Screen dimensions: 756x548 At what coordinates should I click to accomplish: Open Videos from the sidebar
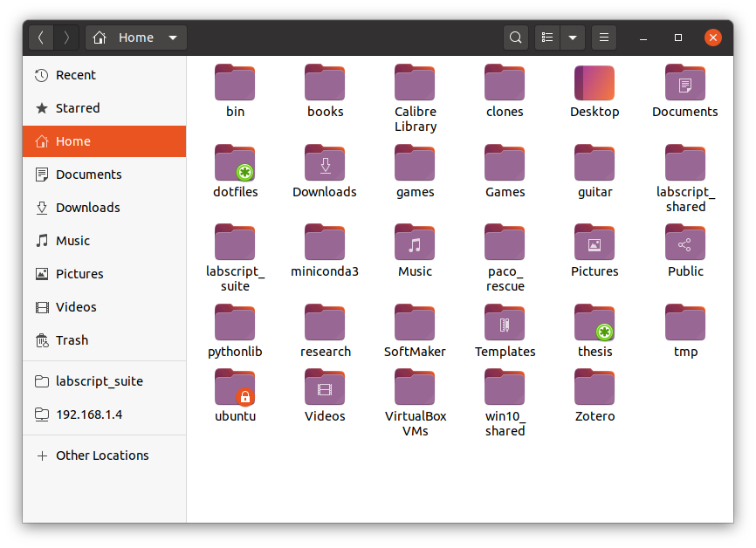(104, 307)
